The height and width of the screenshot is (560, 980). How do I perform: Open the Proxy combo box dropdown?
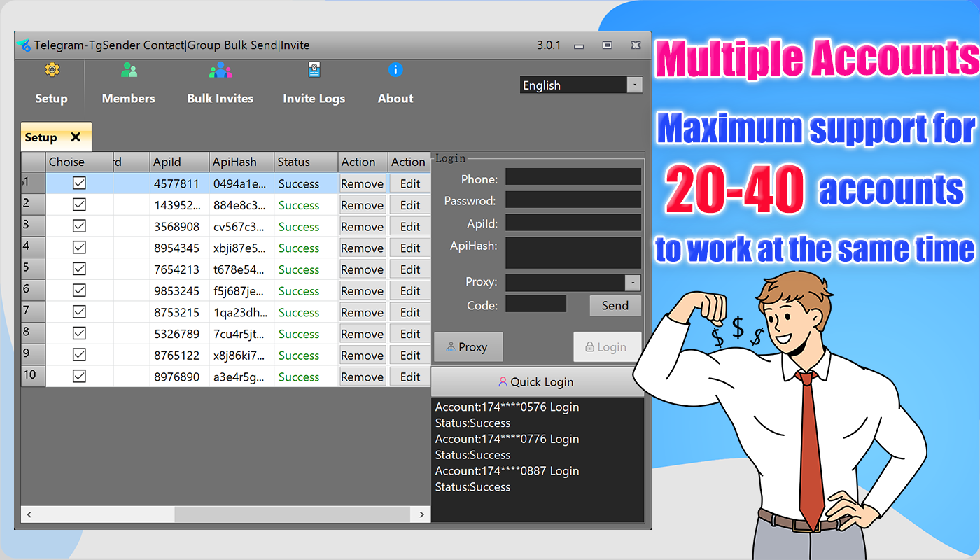[x=633, y=283]
